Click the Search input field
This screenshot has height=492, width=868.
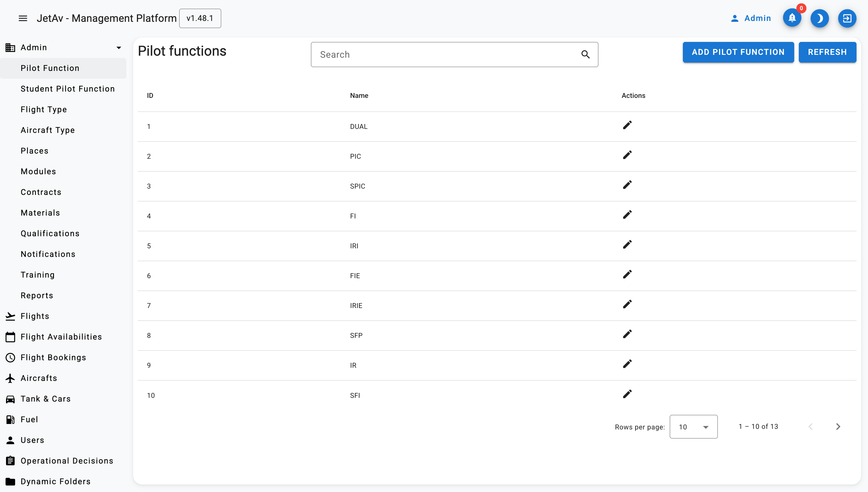(x=446, y=55)
